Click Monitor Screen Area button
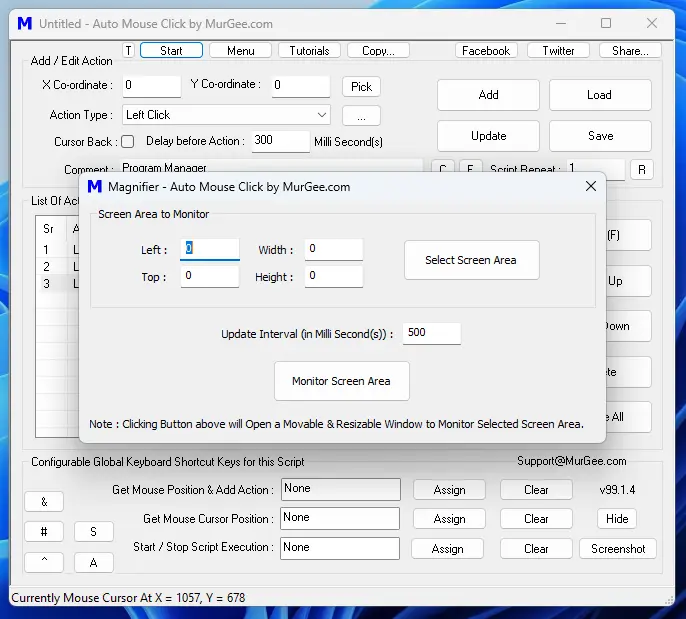 [x=342, y=381]
